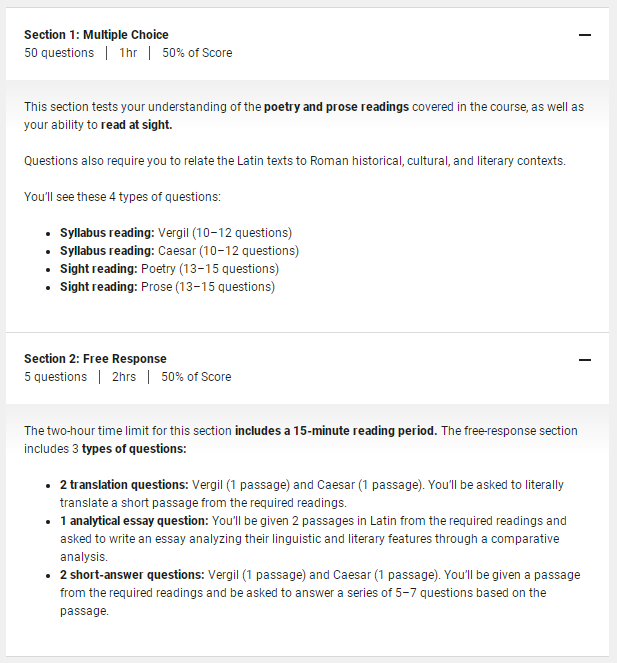Click the Section 2: Free Response header

(95, 359)
